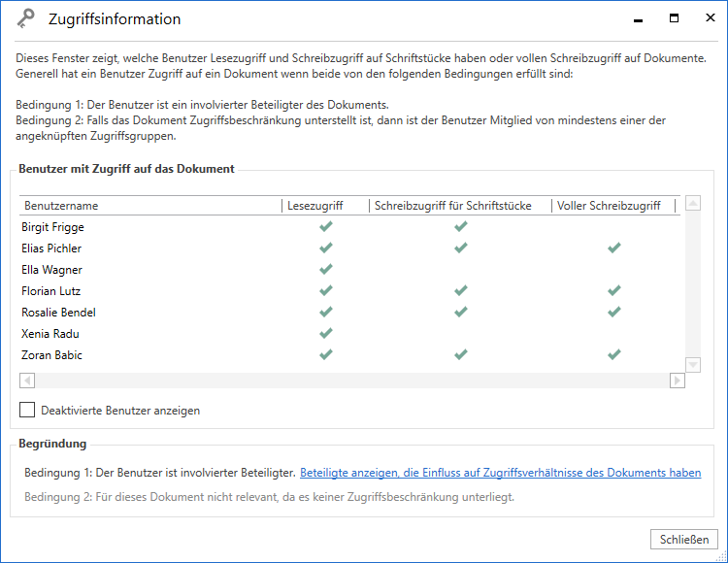Open the Beteiligte anzeigen link
Viewport: 728px width, 563px height.
500,473
